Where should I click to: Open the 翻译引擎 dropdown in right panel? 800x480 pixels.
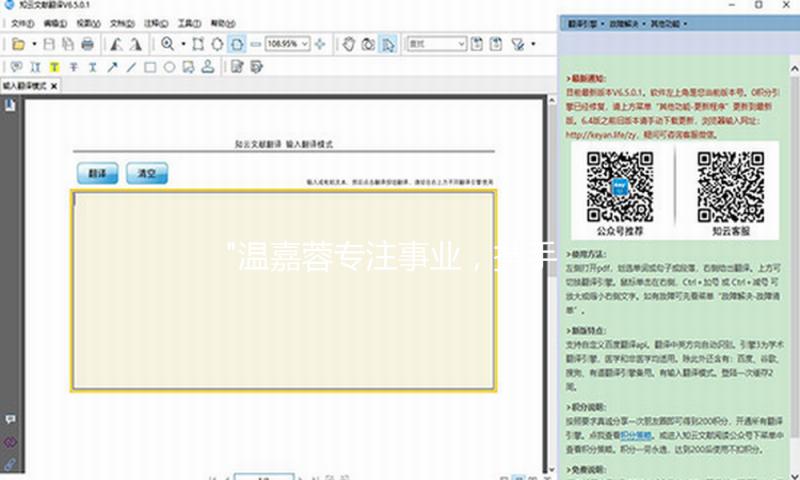coord(586,24)
